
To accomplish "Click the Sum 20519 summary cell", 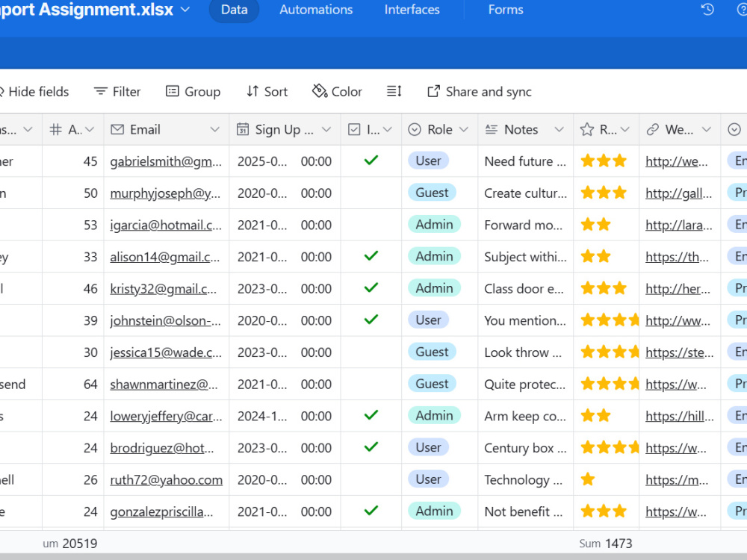I will point(70,544).
